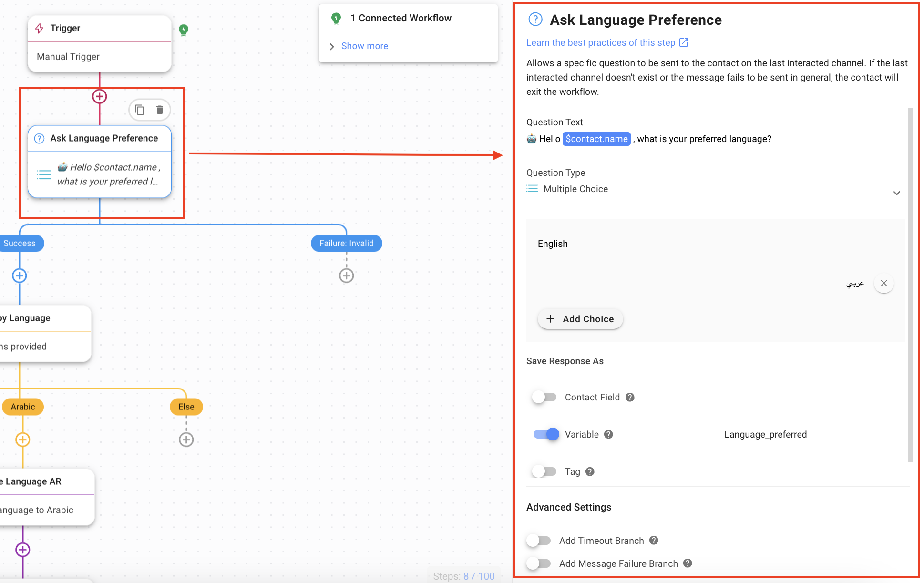Add step under Failure: Invalid branch
Image resolution: width=924 pixels, height=583 pixels.
(x=346, y=276)
